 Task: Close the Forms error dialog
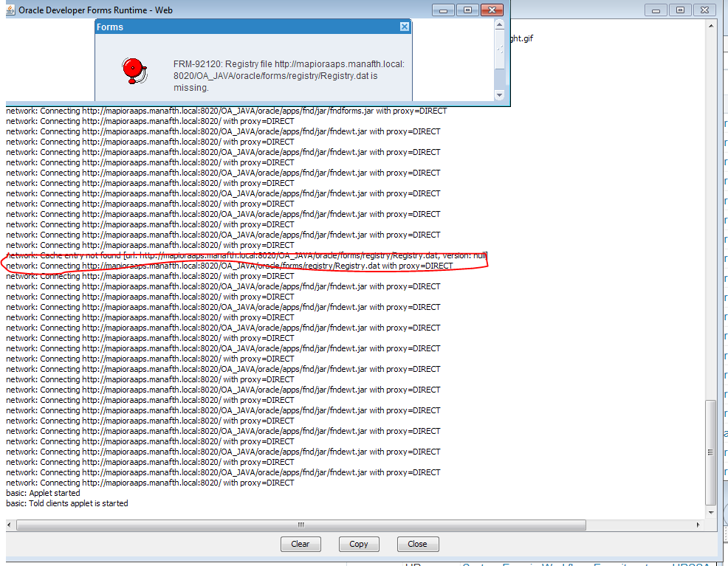pos(404,27)
